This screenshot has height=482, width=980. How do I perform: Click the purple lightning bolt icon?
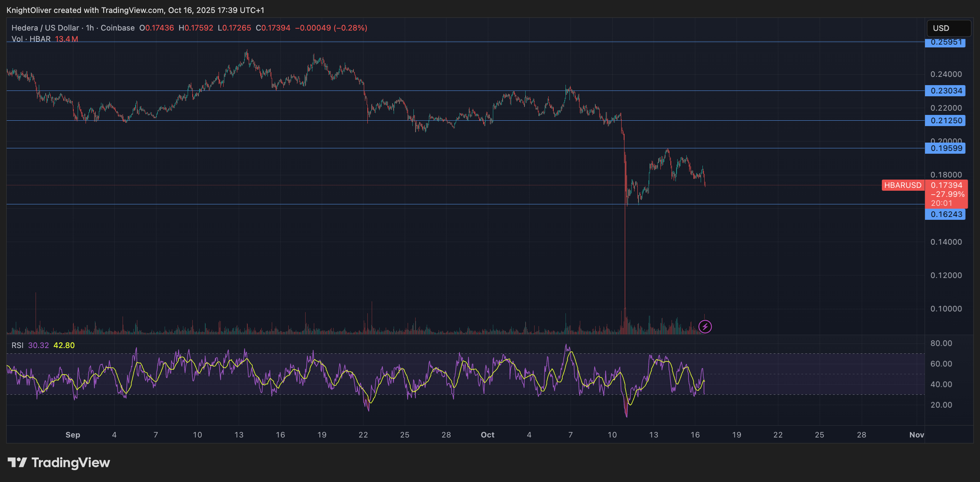point(705,326)
